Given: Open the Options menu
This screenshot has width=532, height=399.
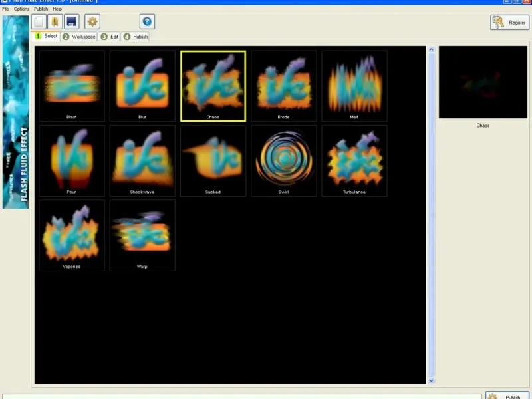Looking at the screenshot, I should [x=21, y=9].
